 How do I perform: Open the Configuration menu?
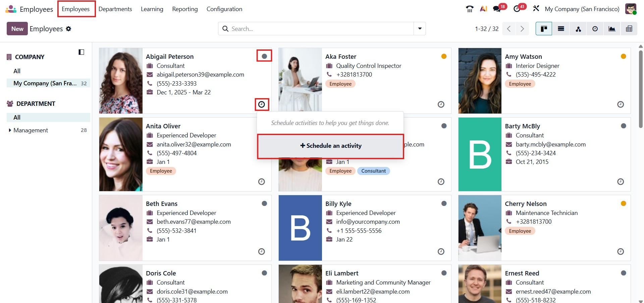(224, 9)
